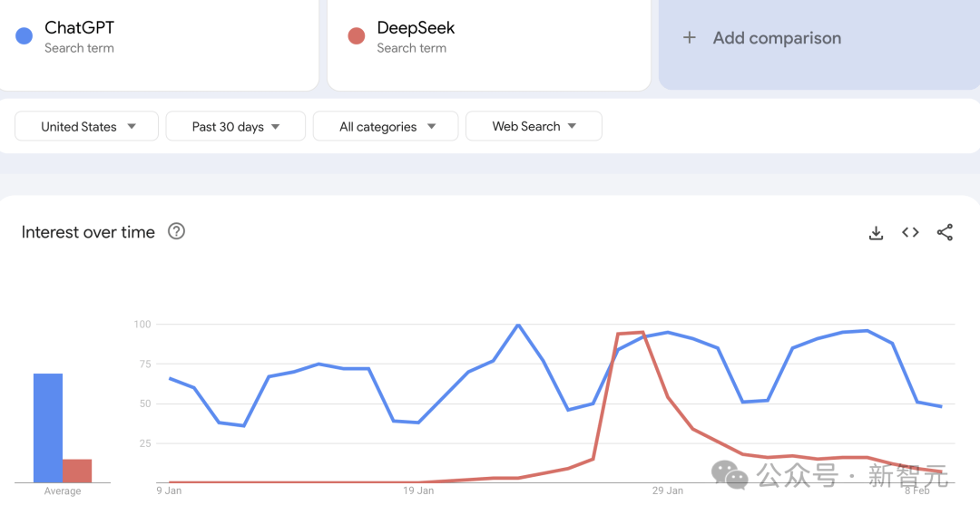The image size is (980, 515).
Task: Expand the Web Search type dropdown
Action: tap(534, 126)
